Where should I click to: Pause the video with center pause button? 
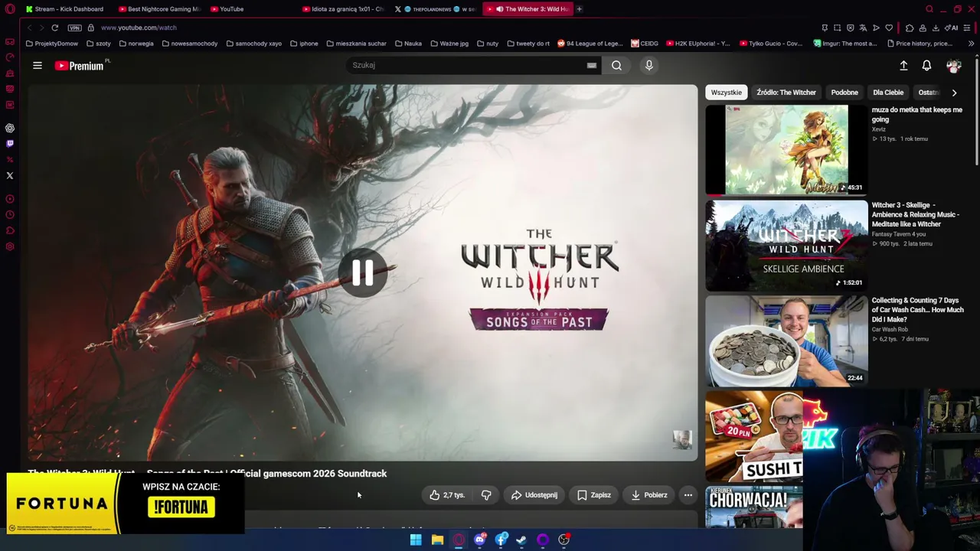pos(363,273)
